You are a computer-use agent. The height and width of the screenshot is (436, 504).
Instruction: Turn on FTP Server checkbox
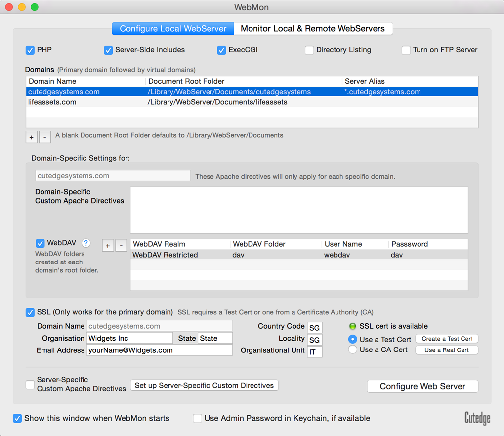click(406, 50)
